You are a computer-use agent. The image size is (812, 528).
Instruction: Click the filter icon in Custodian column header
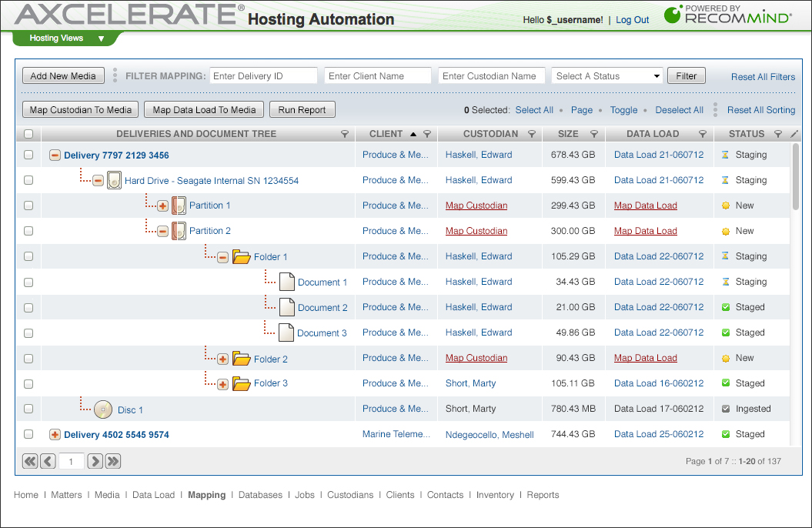pyautogui.click(x=531, y=134)
